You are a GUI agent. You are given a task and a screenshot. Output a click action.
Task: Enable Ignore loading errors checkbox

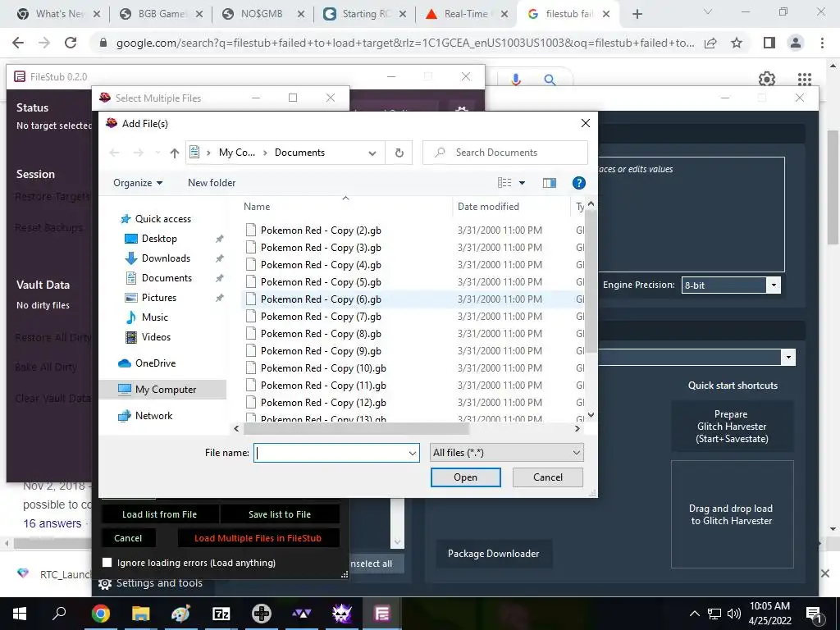pos(107,563)
